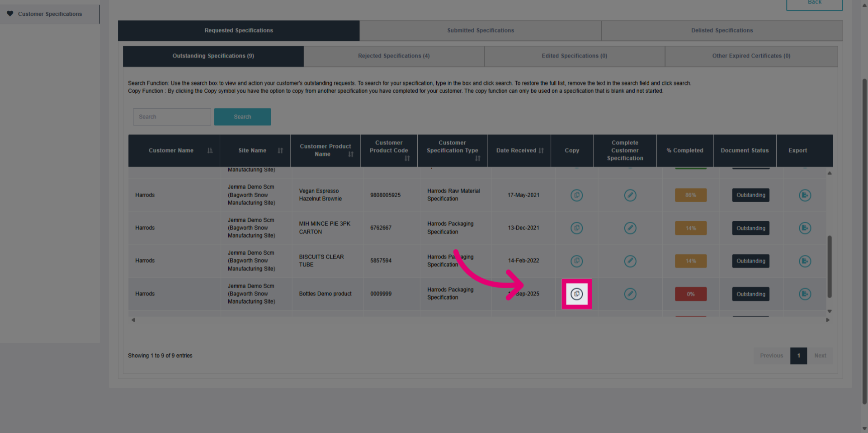Click the 86% completed progress badge
868x433 pixels.
(x=691, y=195)
